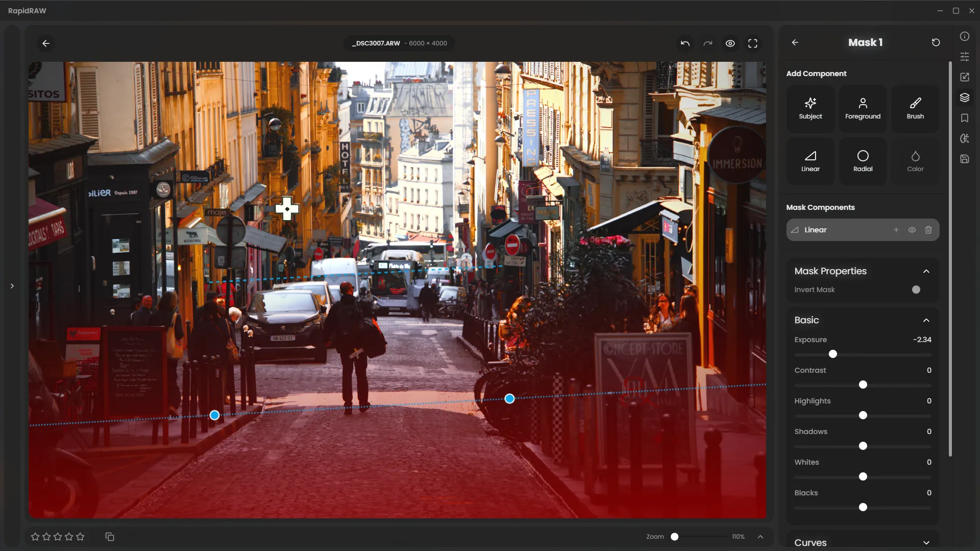980x551 pixels.
Task: Reset Mask 1 adjustments
Action: tap(935, 42)
